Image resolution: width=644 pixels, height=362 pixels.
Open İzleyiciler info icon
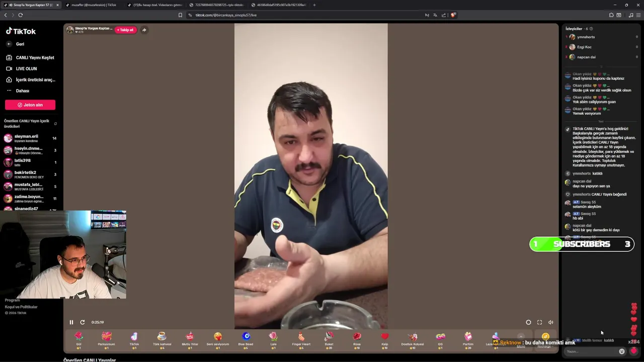coord(591,29)
